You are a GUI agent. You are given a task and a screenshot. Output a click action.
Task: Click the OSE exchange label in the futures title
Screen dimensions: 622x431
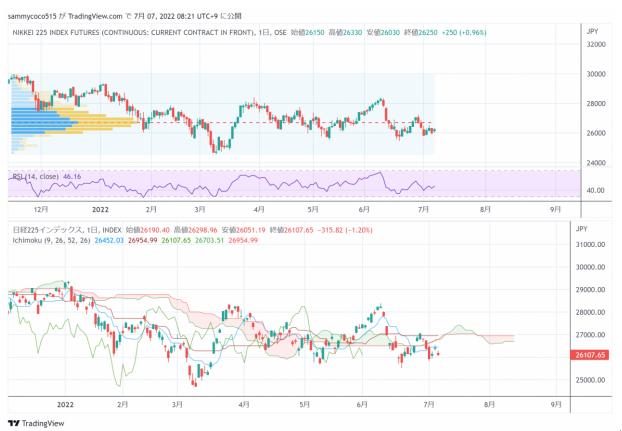pos(280,33)
